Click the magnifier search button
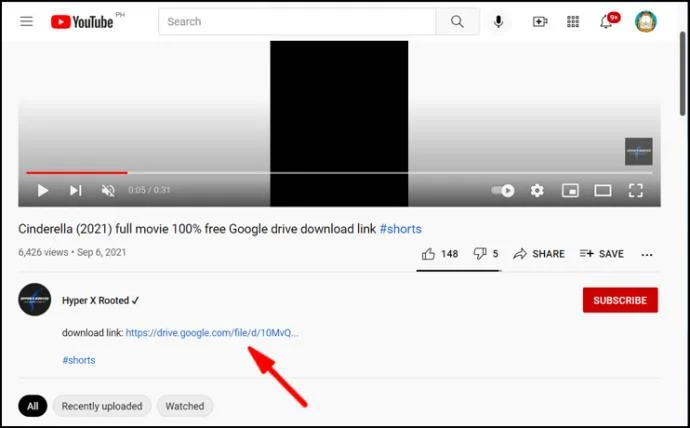Screen dimensions: 690x428 point(457,22)
